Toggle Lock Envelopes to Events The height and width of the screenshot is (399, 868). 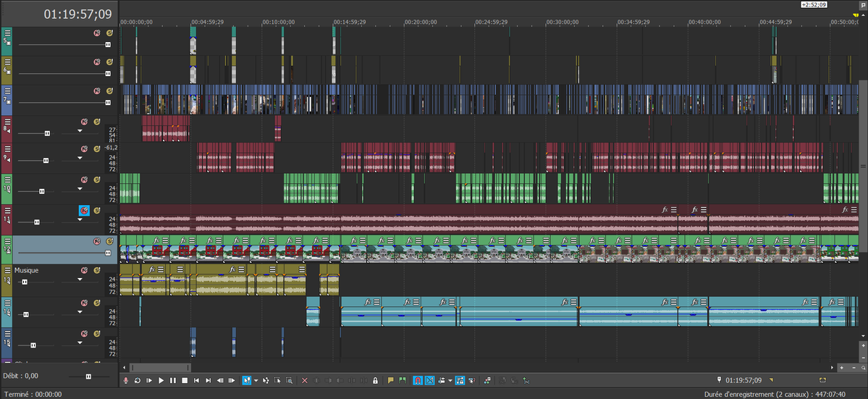pyautogui.click(x=460, y=380)
